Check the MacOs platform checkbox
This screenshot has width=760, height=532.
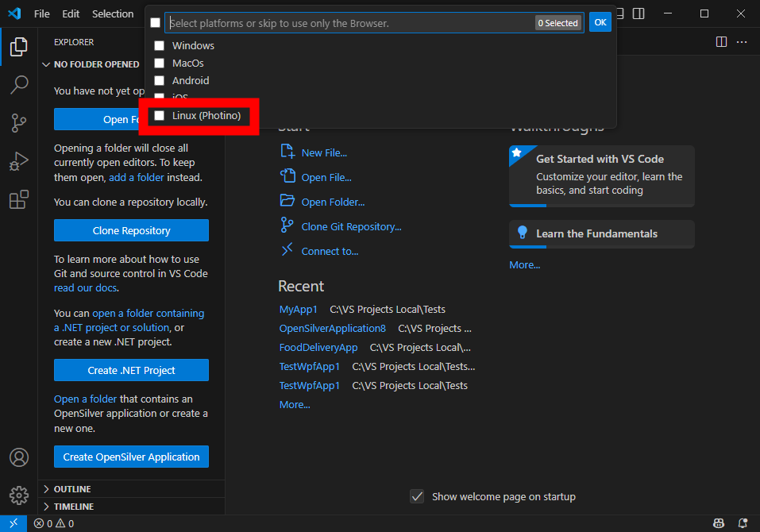[x=159, y=63]
